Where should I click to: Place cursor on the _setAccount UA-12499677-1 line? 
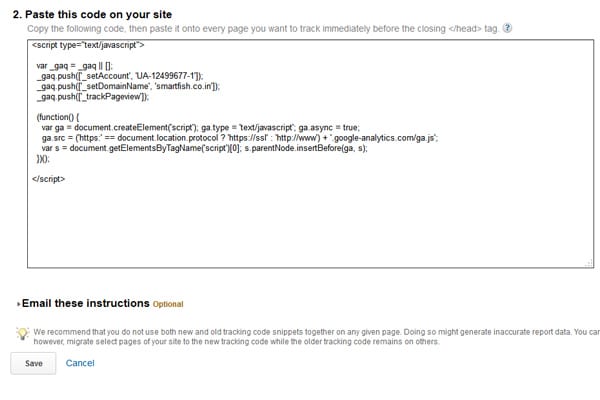tap(120, 76)
